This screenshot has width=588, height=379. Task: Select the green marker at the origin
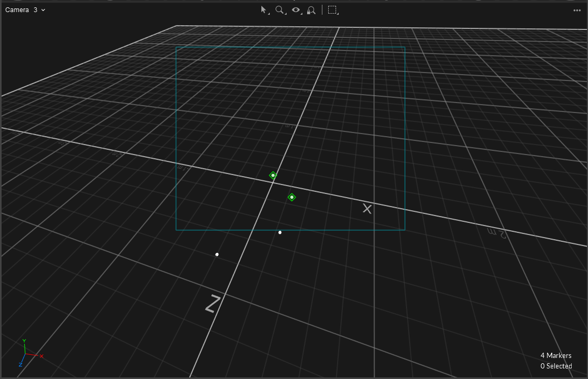click(273, 175)
